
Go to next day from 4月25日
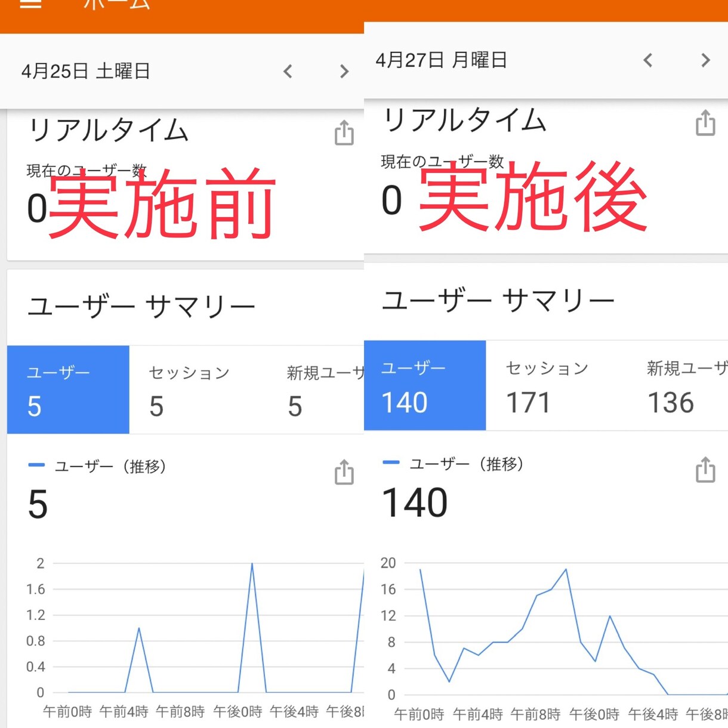344,72
